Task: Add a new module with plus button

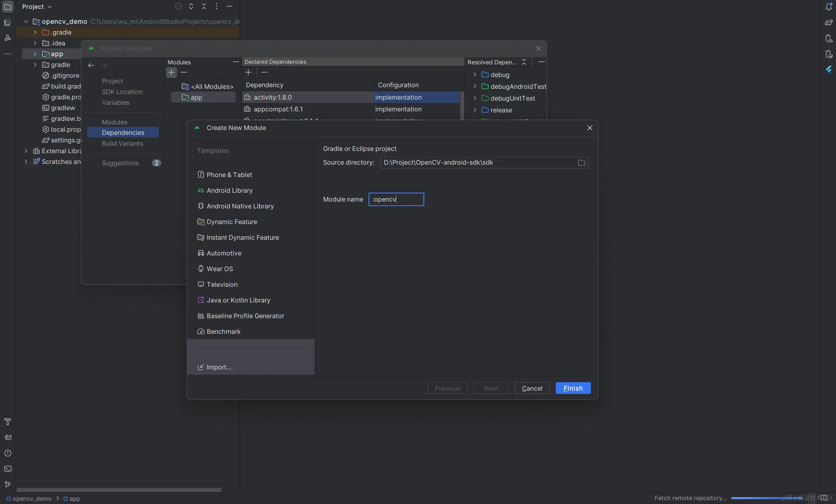Action: pyautogui.click(x=171, y=72)
